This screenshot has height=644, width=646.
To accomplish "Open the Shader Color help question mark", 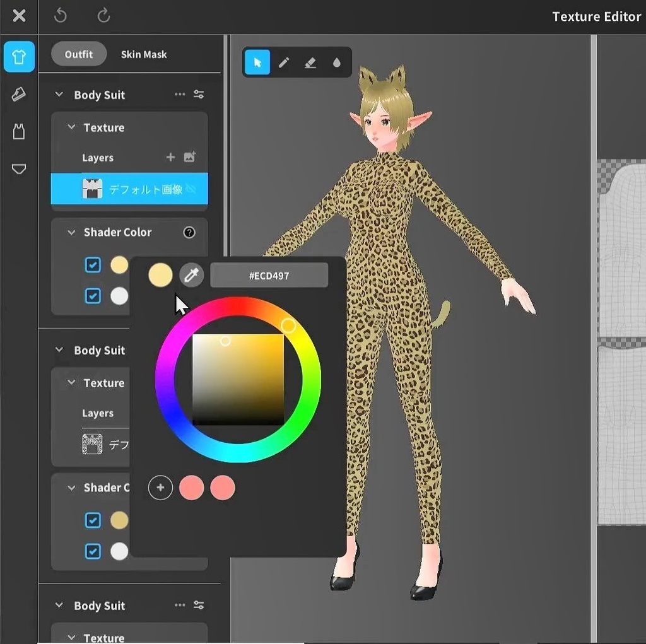I will click(189, 233).
